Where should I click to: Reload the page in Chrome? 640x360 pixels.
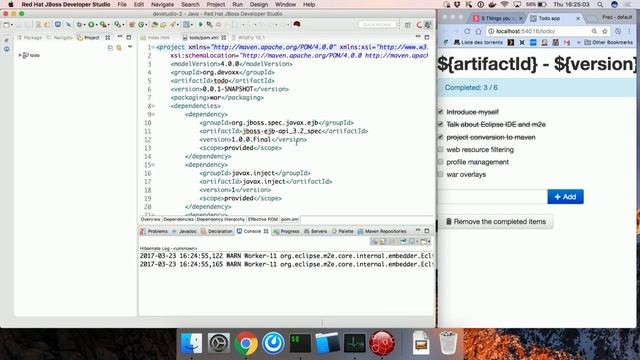pos(467,31)
